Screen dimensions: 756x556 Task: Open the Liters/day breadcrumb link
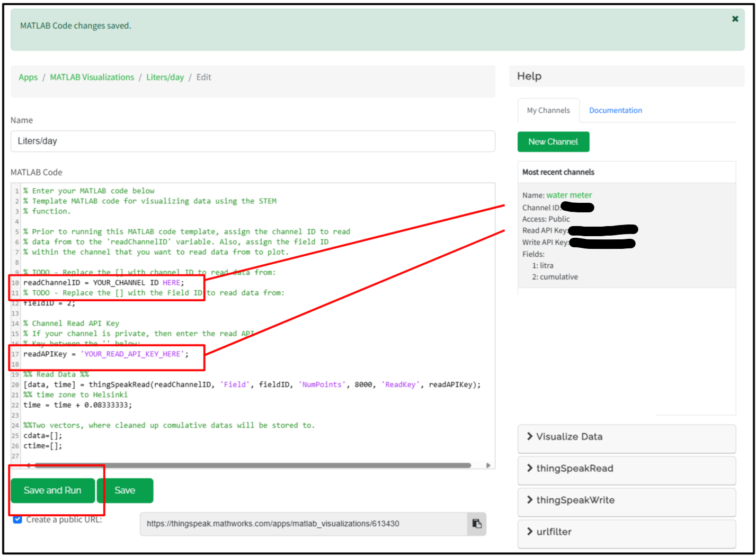(165, 77)
